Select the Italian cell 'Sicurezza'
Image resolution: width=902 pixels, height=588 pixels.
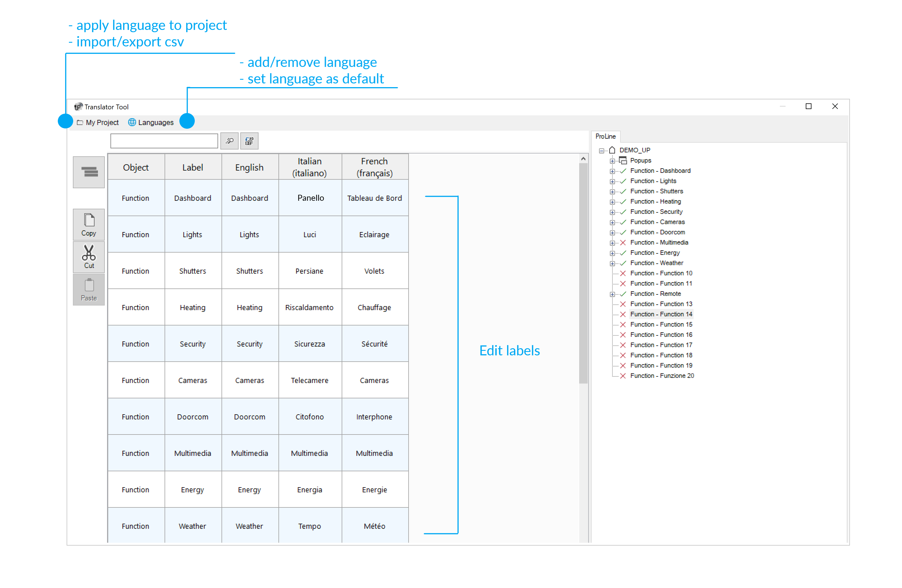pyautogui.click(x=310, y=343)
